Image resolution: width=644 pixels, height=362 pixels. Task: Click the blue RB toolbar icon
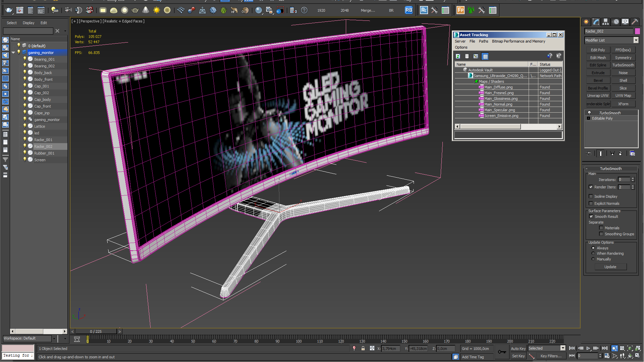(x=409, y=10)
